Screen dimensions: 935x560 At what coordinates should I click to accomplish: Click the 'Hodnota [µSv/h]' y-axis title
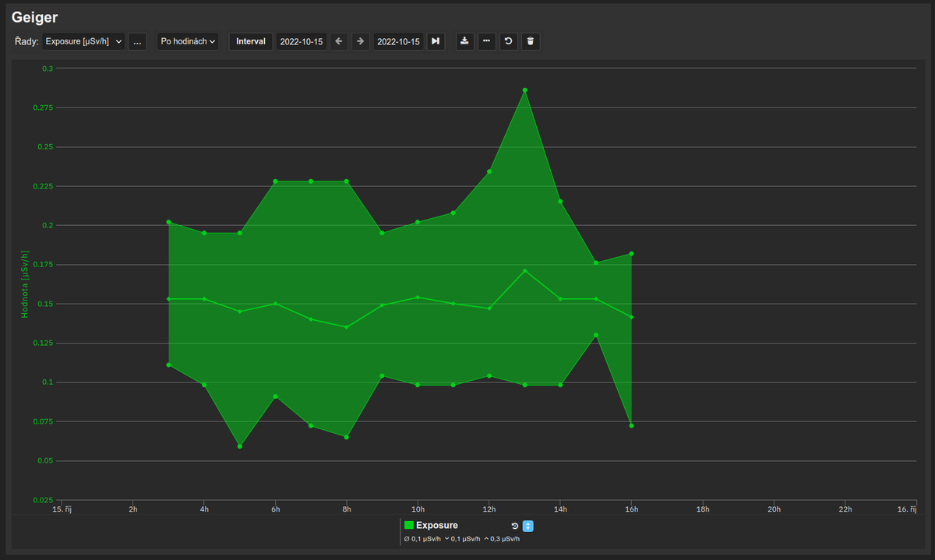pyautogui.click(x=25, y=284)
